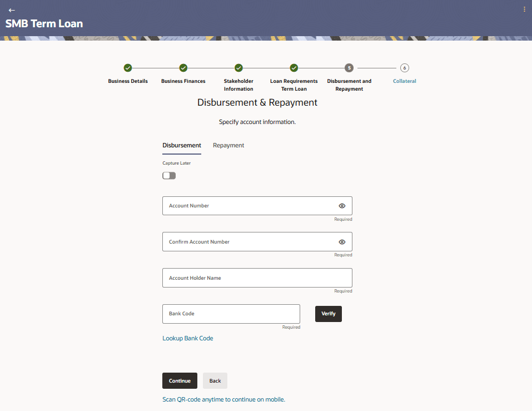Click the SMB Term Loan title
532x411 pixels.
[x=44, y=23]
